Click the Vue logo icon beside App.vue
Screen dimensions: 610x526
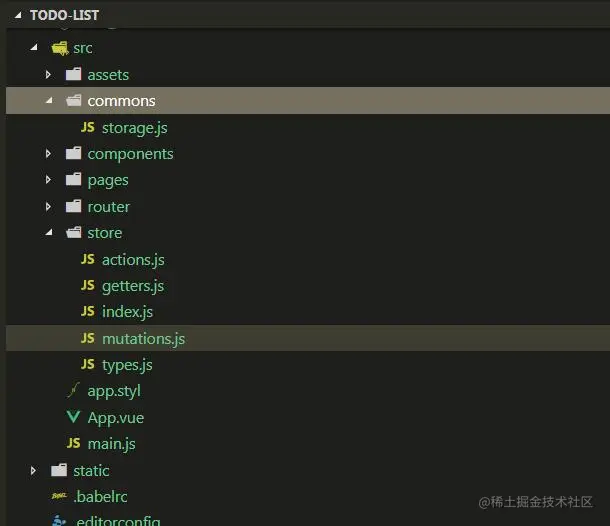[x=73, y=418]
